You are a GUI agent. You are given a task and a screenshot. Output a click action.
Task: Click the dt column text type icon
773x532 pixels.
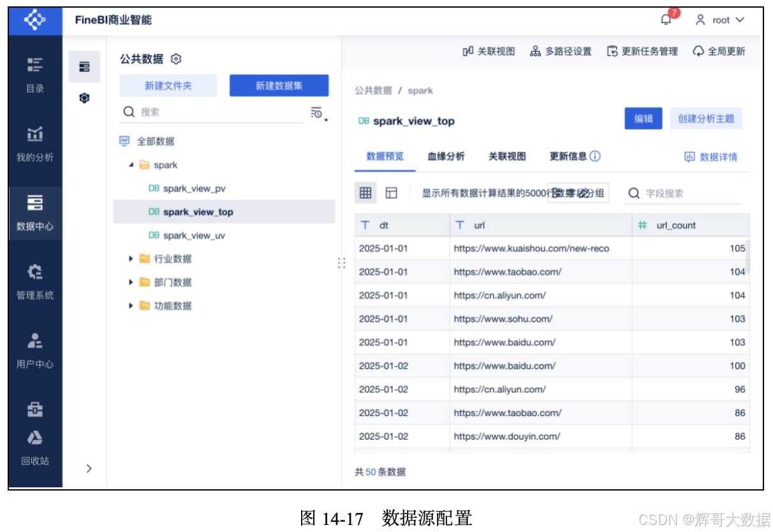[x=365, y=225]
